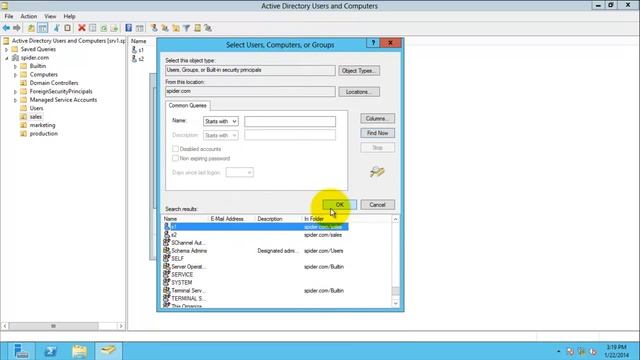Click the console tree horizontal scrollbar thumb
The image size is (640, 360).
pos(53,326)
